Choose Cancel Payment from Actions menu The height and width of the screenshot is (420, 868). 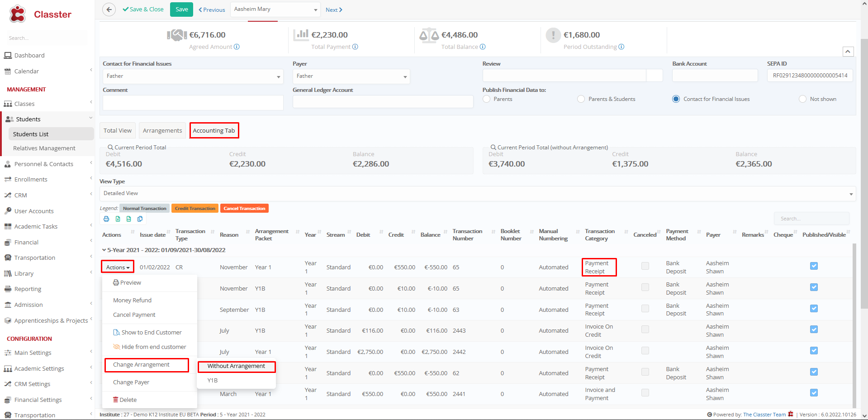click(134, 315)
